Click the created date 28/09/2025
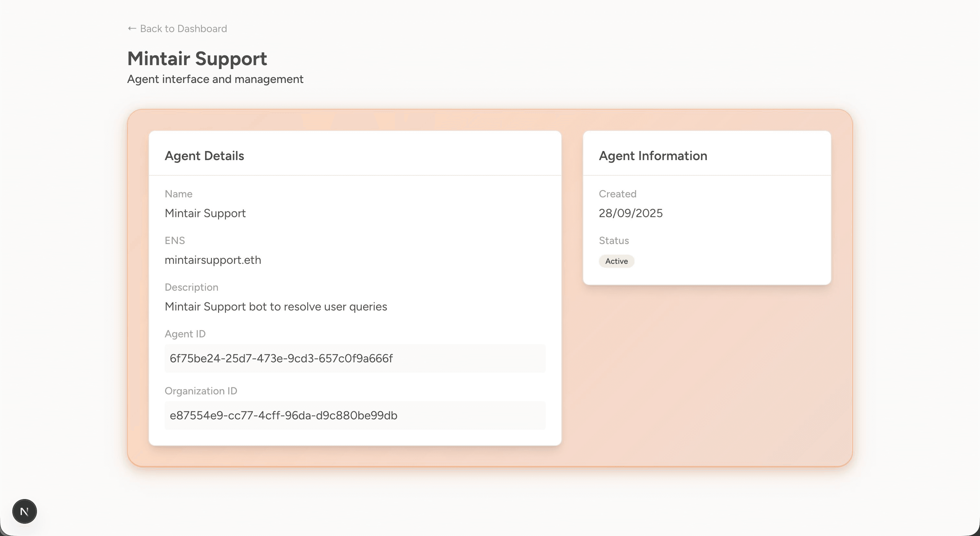Image resolution: width=980 pixels, height=536 pixels. click(630, 213)
